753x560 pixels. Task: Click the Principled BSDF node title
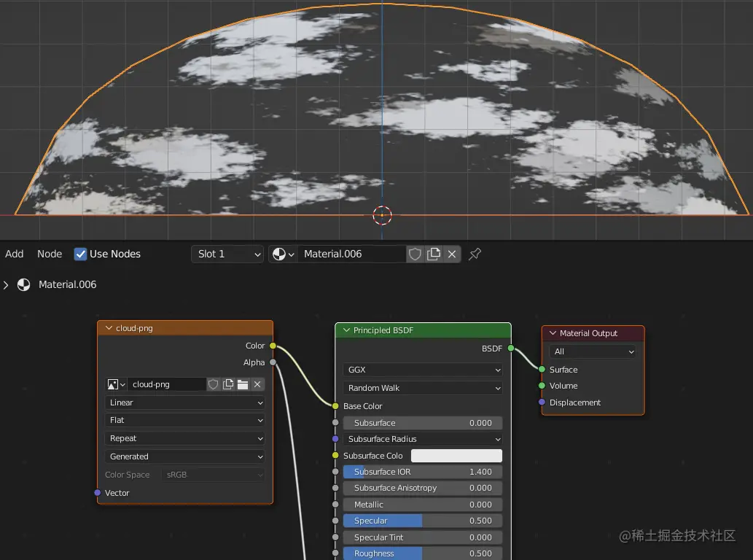pos(383,330)
